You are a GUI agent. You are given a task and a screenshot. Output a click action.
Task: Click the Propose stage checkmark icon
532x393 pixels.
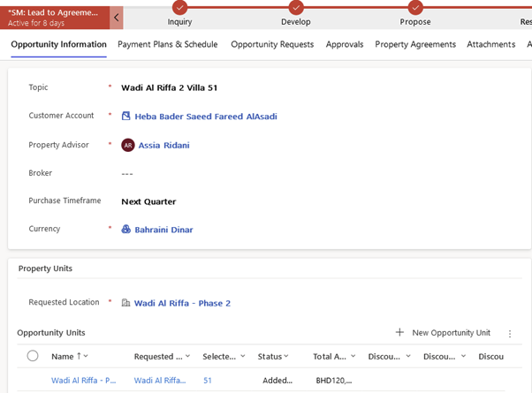415,7
